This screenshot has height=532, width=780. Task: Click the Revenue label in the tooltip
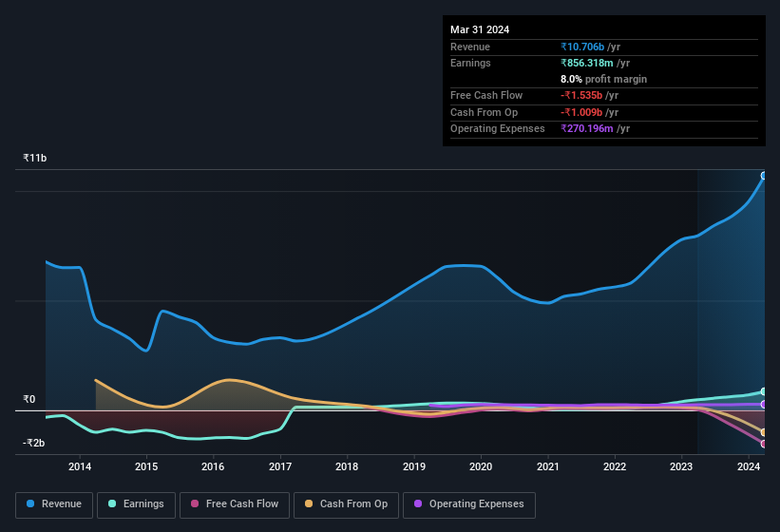tap(470, 47)
